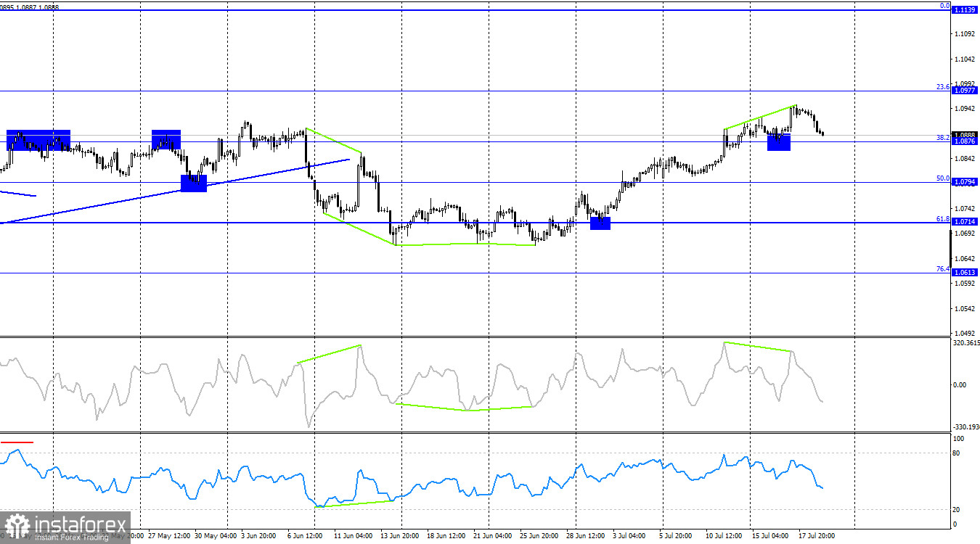Click the current price tag 1.0888
The image size is (980, 544).
[x=965, y=135]
